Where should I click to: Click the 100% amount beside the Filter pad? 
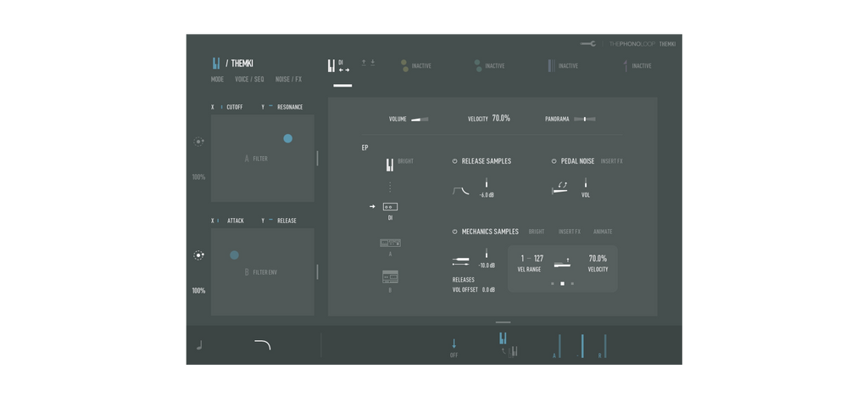198,177
